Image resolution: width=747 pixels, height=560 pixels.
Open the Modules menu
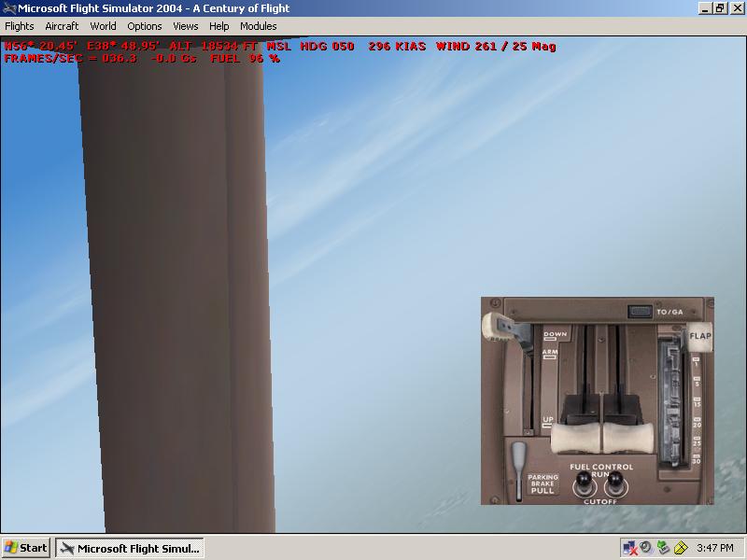coord(259,26)
